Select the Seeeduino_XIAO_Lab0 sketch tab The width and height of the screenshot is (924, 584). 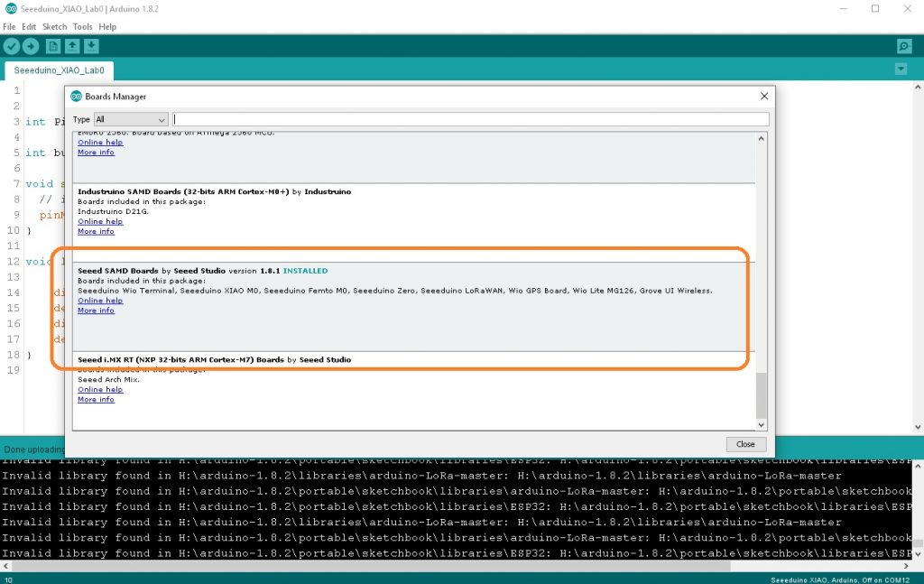click(x=59, y=70)
